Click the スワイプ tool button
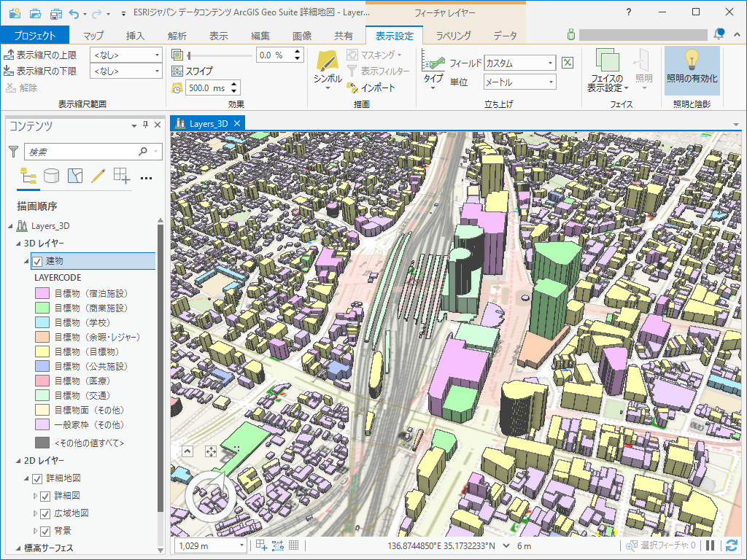This screenshot has width=747, height=560. [193, 71]
